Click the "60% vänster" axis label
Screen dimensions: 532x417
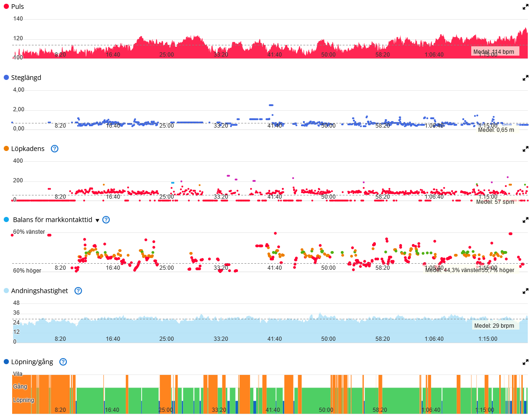[29, 232]
